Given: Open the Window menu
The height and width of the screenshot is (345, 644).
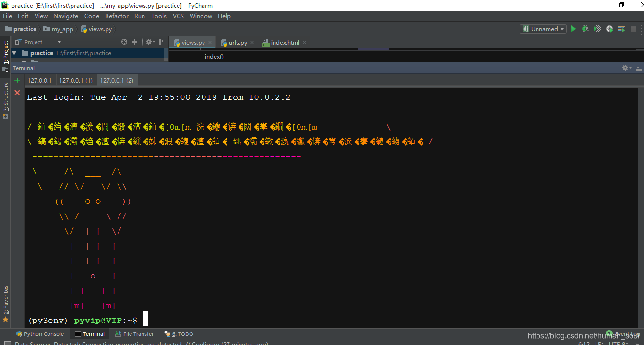Looking at the screenshot, I should tap(201, 16).
